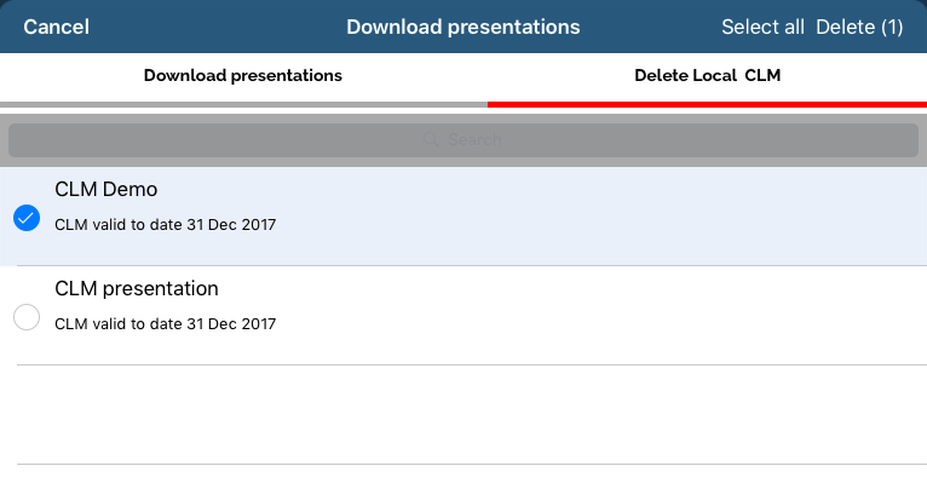Uncheck the blue CLM Demo checkmark
This screenshot has width=927, height=479.
(27, 218)
